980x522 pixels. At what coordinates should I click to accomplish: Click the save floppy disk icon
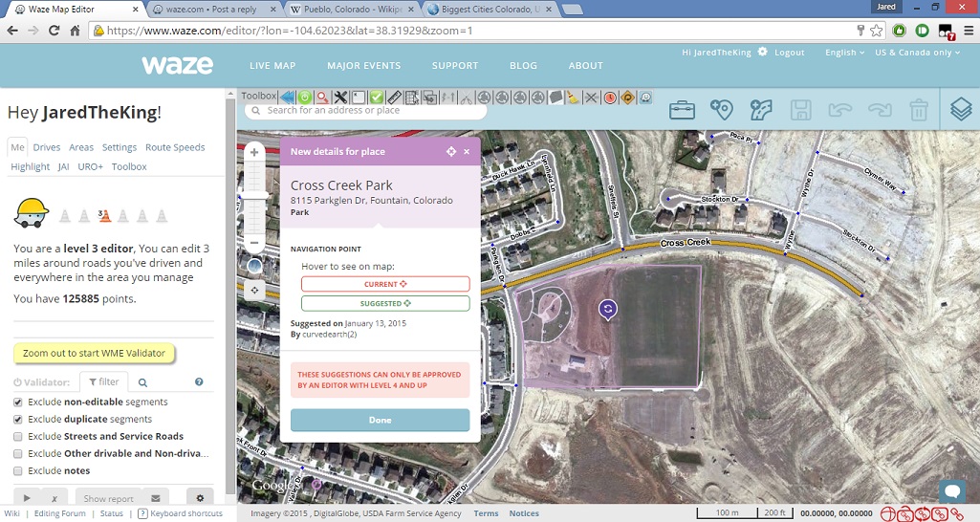pyautogui.click(x=800, y=110)
